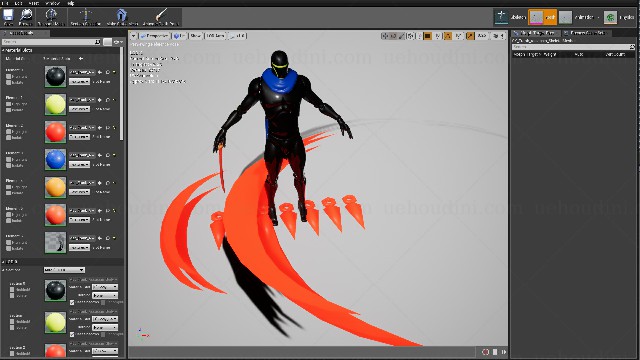The height and width of the screenshot is (360, 640).
Task: Browse to the yellow material asset icon
Action: pos(108,100)
